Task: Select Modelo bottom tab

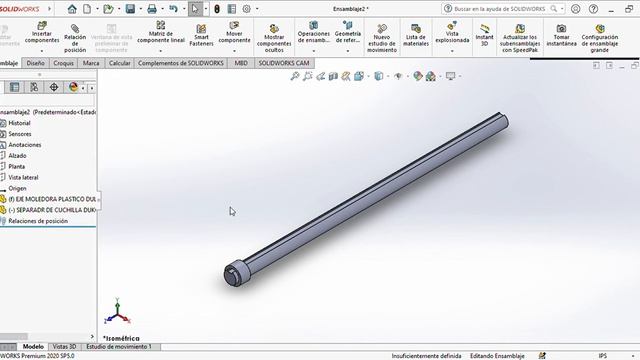Action: click(x=33, y=347)
